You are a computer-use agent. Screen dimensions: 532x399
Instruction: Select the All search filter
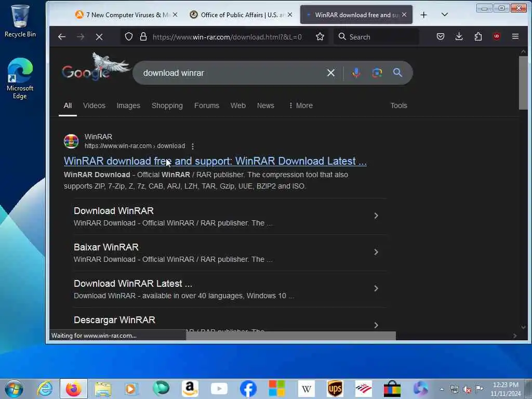(68, 105)
